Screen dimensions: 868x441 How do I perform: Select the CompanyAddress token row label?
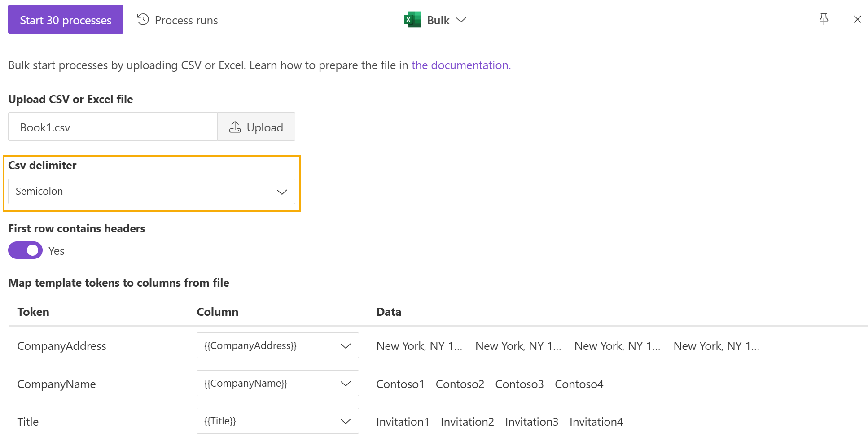tap(62, 346)
